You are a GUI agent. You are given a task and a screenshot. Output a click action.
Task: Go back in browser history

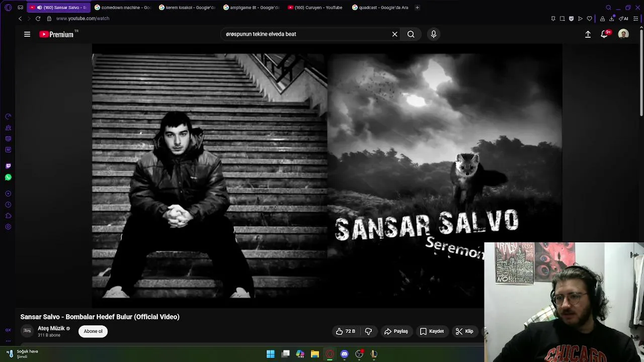20,19
